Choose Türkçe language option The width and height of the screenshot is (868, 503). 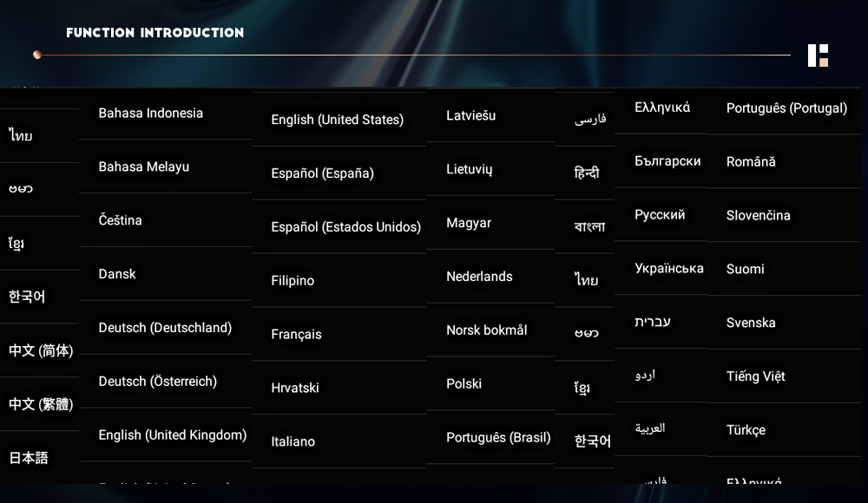pos(746,430)
